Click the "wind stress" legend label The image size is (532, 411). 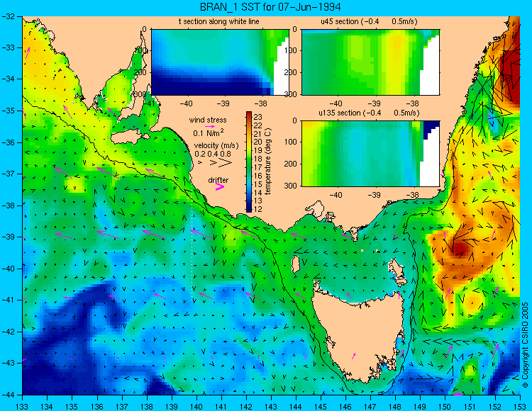(208, 120)
